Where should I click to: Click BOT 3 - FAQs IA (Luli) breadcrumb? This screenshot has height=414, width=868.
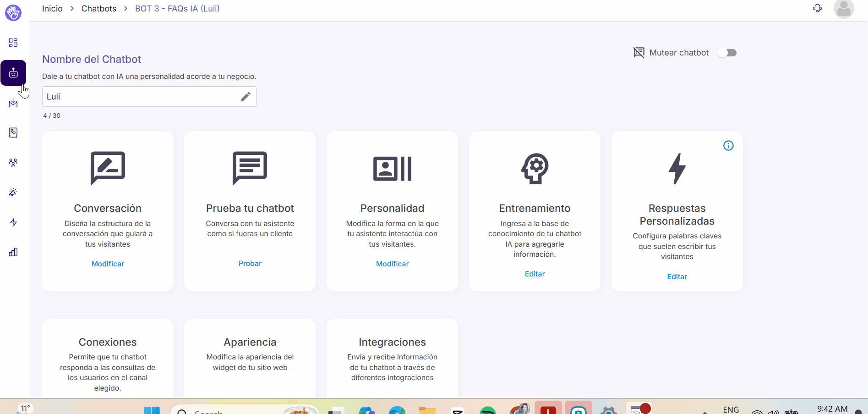[x=177, y=9]
